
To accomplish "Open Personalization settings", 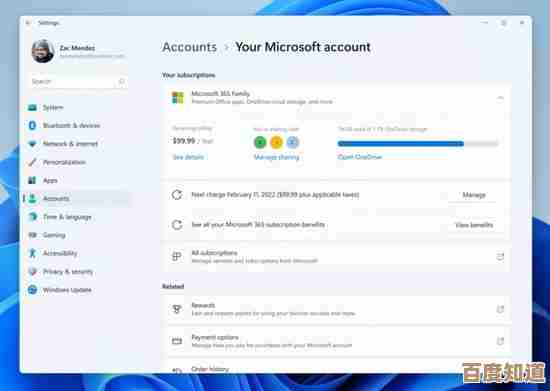I will (78, 162).
